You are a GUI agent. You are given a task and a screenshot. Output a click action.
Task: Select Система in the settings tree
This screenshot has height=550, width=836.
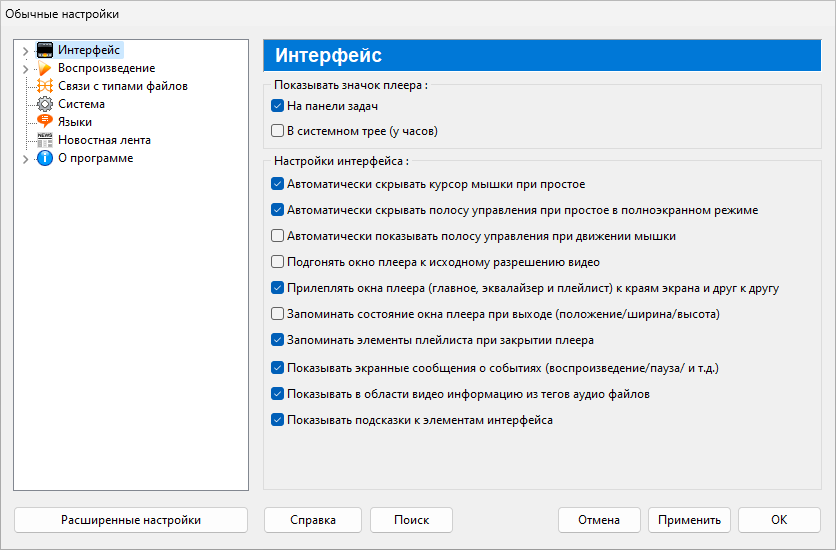click(x=81, y=104)
